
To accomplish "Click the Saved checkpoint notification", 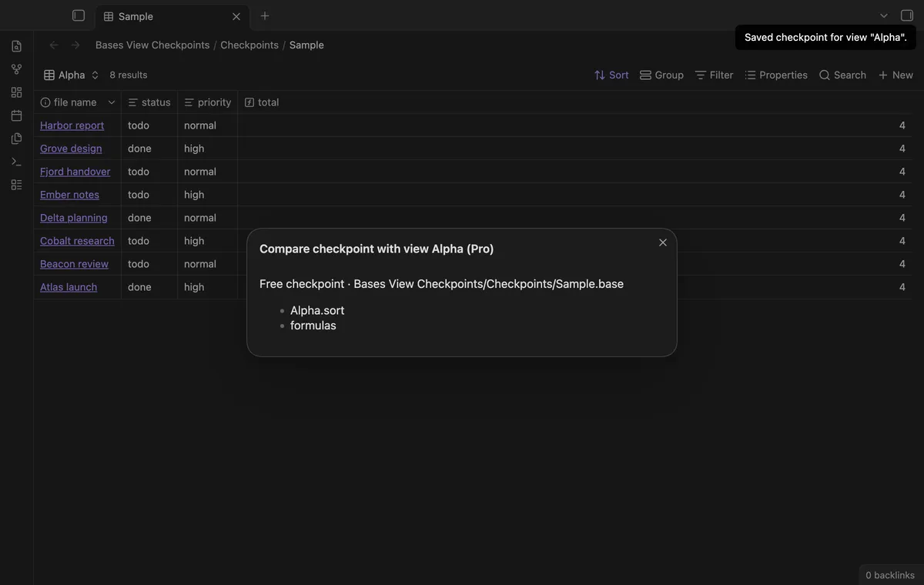I will point(825,37).
